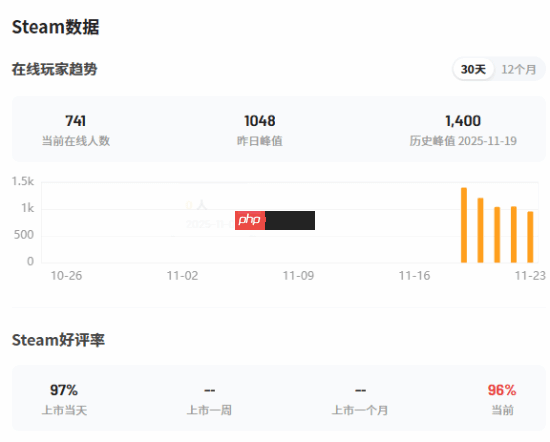Click the red 96% current rating

pos(502,390)
